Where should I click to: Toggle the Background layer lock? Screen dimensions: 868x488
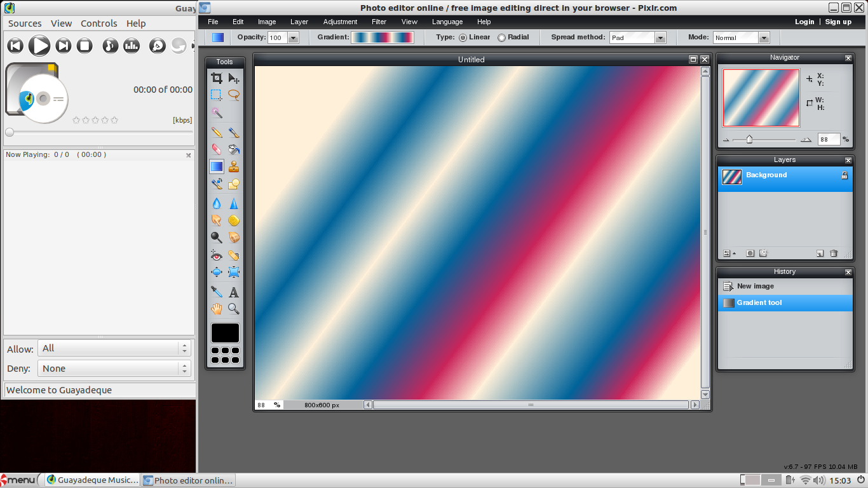coord(844,175)
